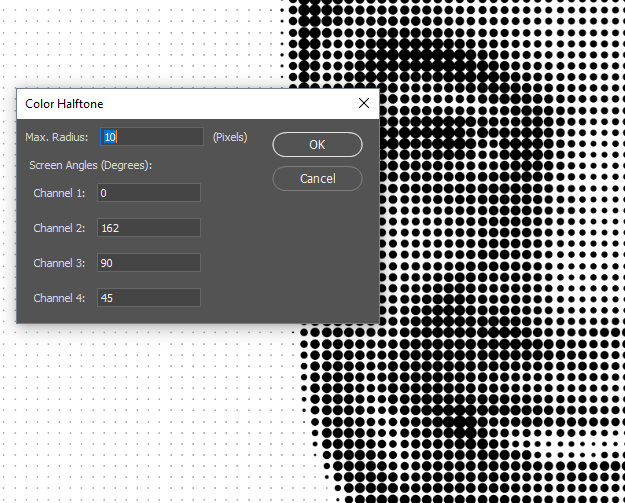625x503 pixels.
Task: Click the Channel 2 label
Action: 59,228
